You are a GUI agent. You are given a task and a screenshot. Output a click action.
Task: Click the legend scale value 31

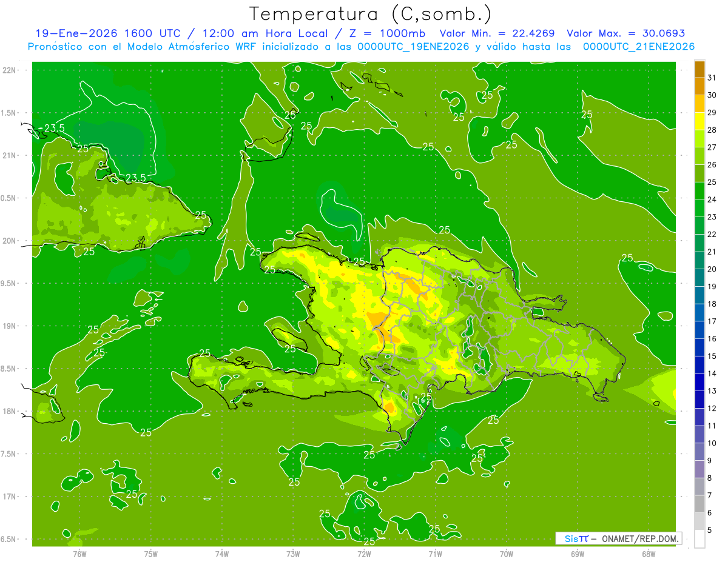coord(712,78)
